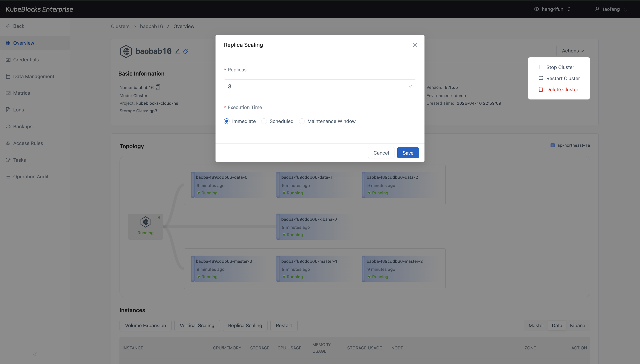The height and width of the screenshot is (364, 640).
Task: Click the heng4fun organization icon
Action: (x=537, y=9)
